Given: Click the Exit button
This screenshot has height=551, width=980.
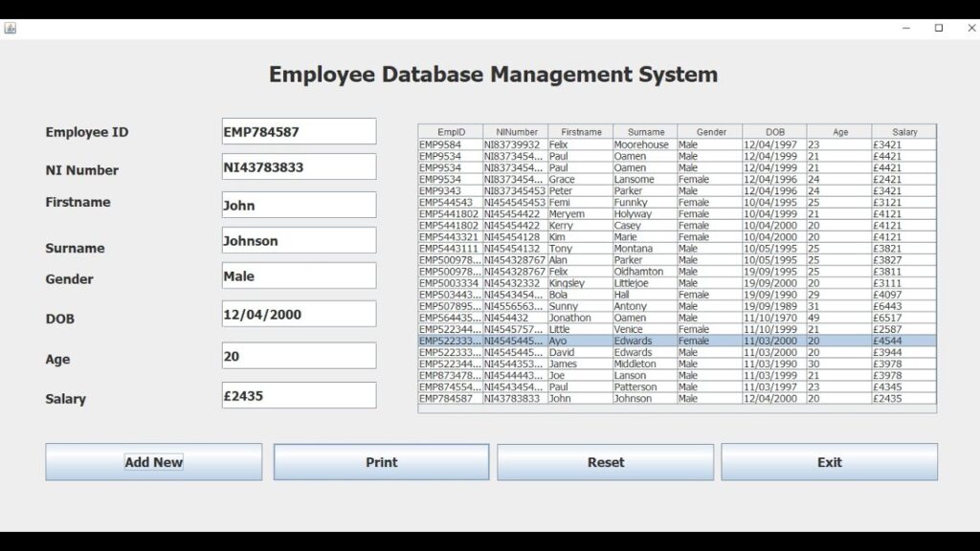Looking at the screenshot, I should click(x=830, y=462).
